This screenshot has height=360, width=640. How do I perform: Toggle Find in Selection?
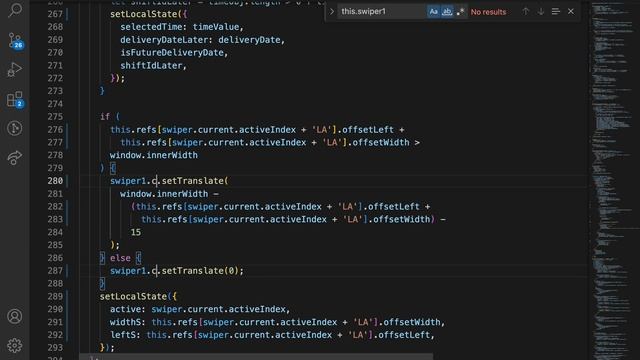coord(556,11)
